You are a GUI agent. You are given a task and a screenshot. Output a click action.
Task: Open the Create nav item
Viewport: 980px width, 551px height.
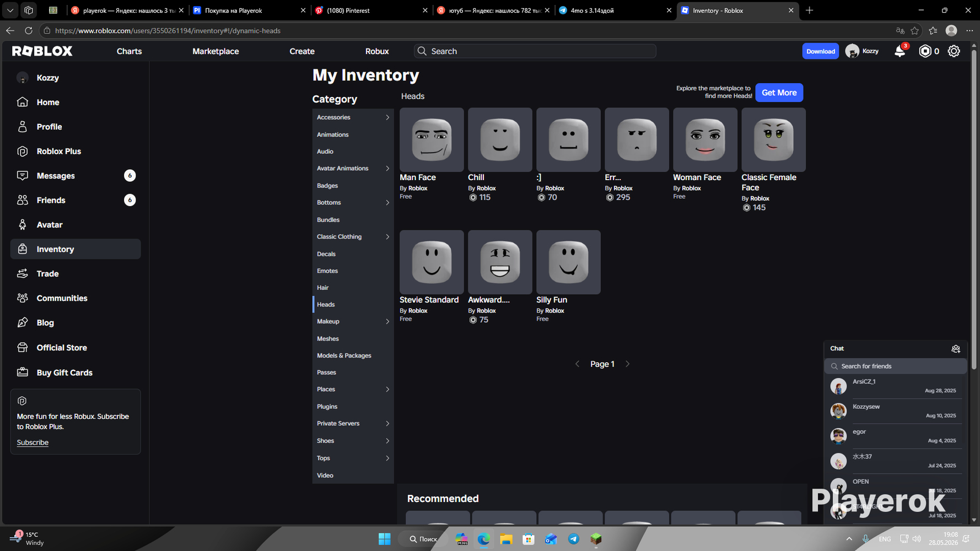(x=302, y=51)
